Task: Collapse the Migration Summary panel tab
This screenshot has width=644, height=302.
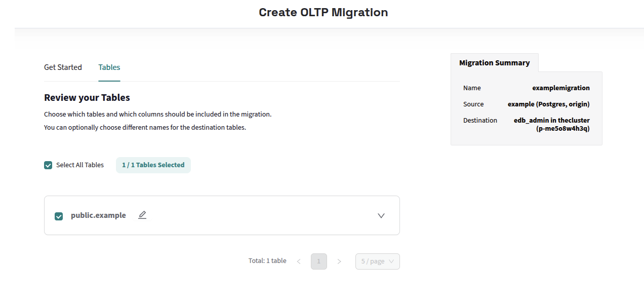Action: pos(494,62)
